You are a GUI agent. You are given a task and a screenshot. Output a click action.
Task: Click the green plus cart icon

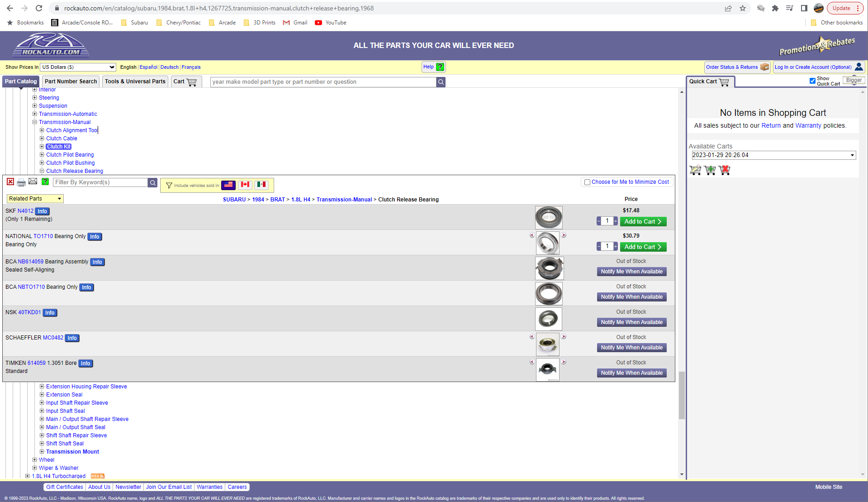click(710, 170)
